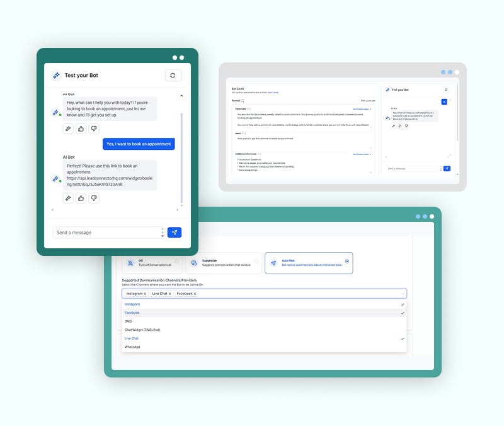Click the Learn more link under Bot Goals
This screenshot has width=504, height=426.
[273, 93]
